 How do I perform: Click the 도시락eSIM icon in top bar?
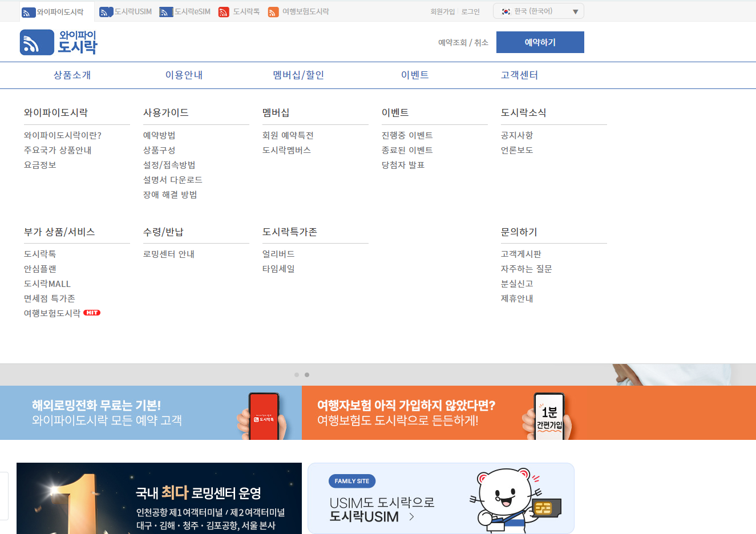tap(165, 11)
